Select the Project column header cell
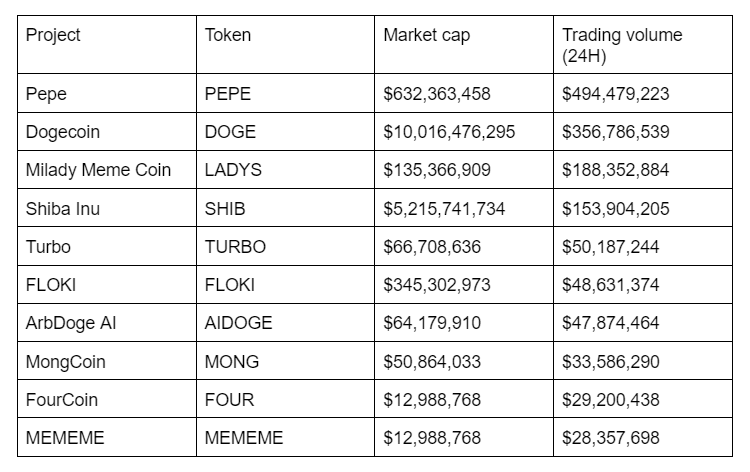 107,44
